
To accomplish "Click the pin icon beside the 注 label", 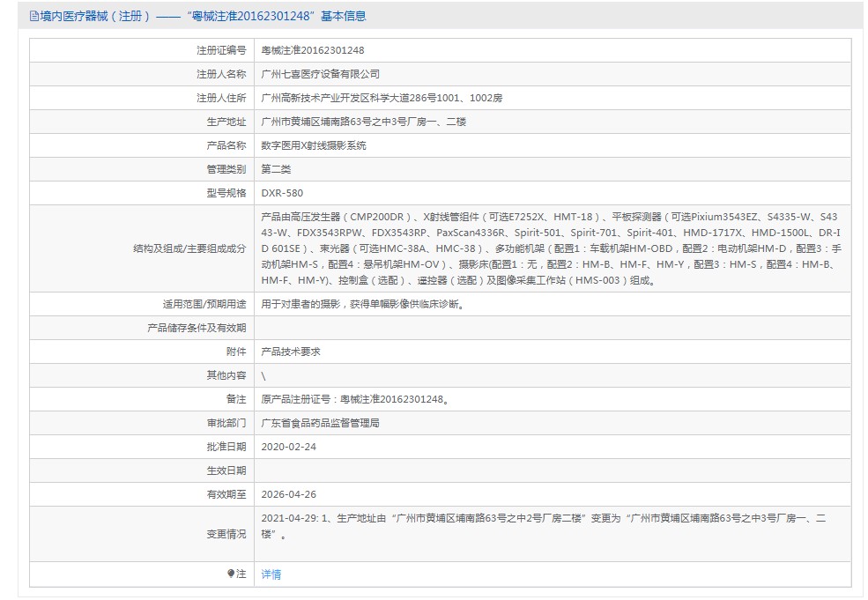I will pos(232,574).
